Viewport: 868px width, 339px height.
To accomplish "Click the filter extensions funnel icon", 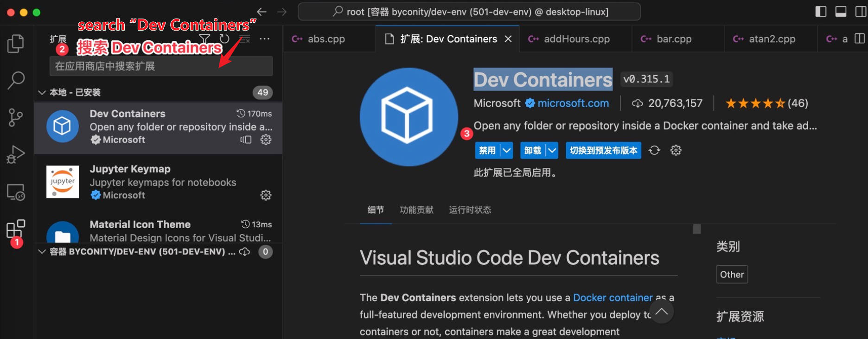I will 204,38.
